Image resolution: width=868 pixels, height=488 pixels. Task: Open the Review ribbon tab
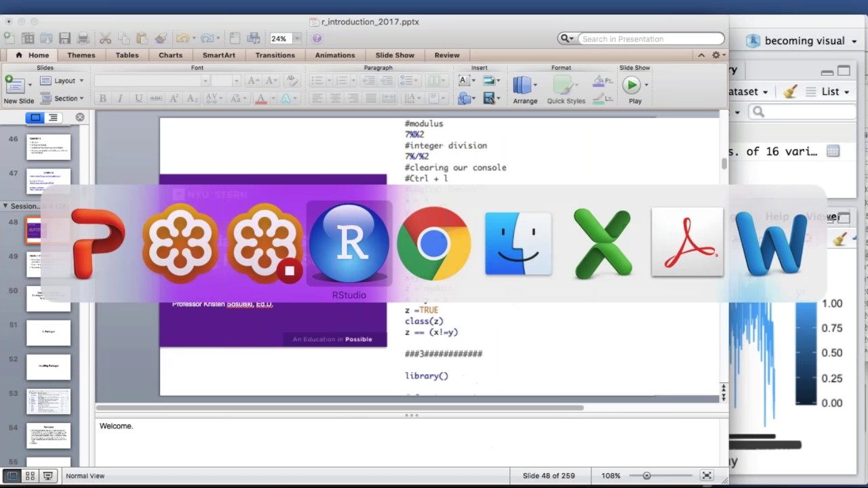(x=447, y=55)
